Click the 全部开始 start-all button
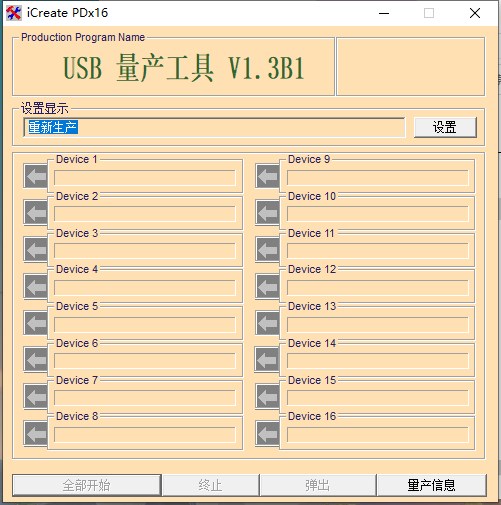Viewport: 501px width, 505px height. (x=87, y=485)
